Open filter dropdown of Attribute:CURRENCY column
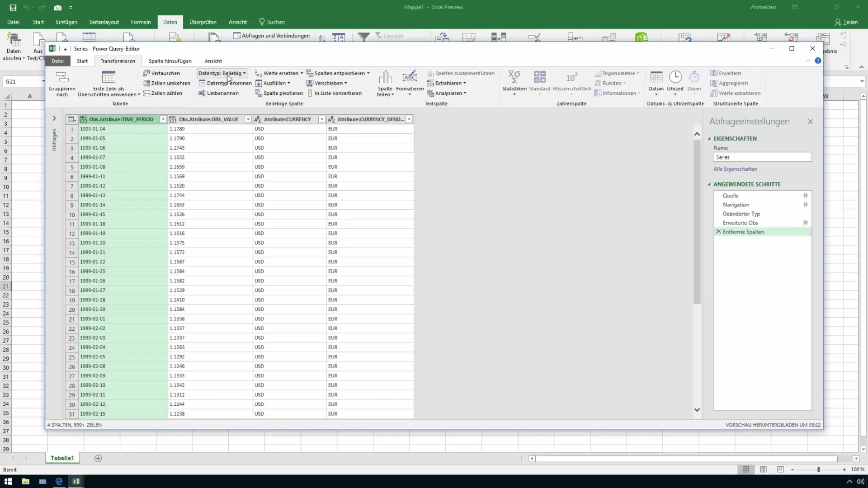This screenshot has width=868, height=488. pyautogui.click(x=322, y=119)
